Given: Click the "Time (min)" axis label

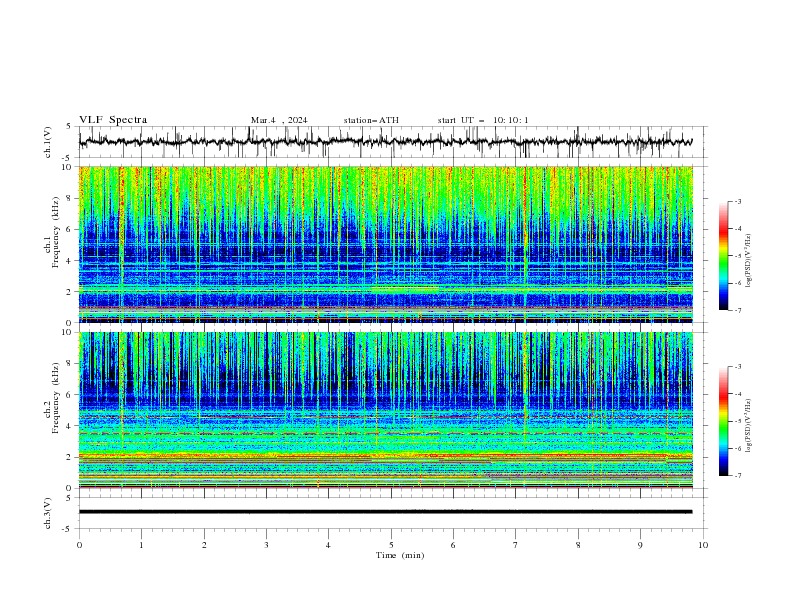Looking at the screenshot, I should tap(400, 555).
